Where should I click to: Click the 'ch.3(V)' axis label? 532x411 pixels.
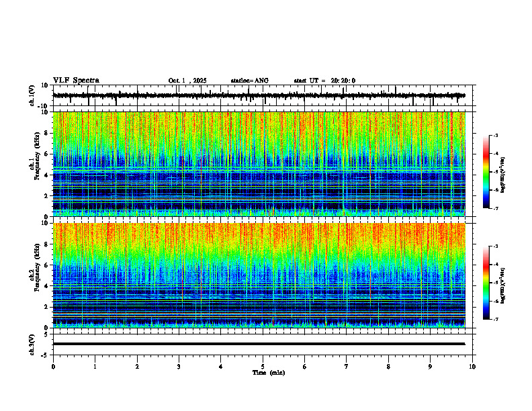(32, 345)
